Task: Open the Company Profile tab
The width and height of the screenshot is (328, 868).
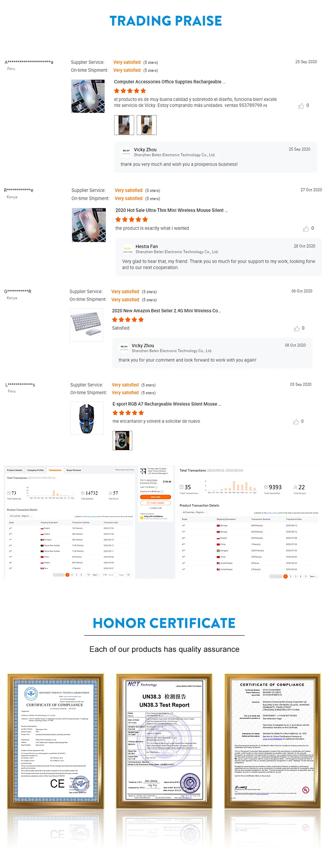Action: coord(35,470)
